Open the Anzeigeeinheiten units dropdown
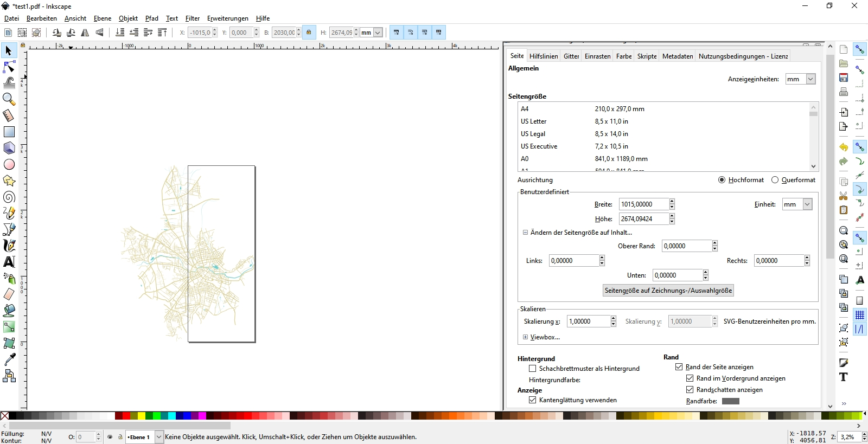Image resolution: width=868 pixels, height=444 pixels. (800, 79)
